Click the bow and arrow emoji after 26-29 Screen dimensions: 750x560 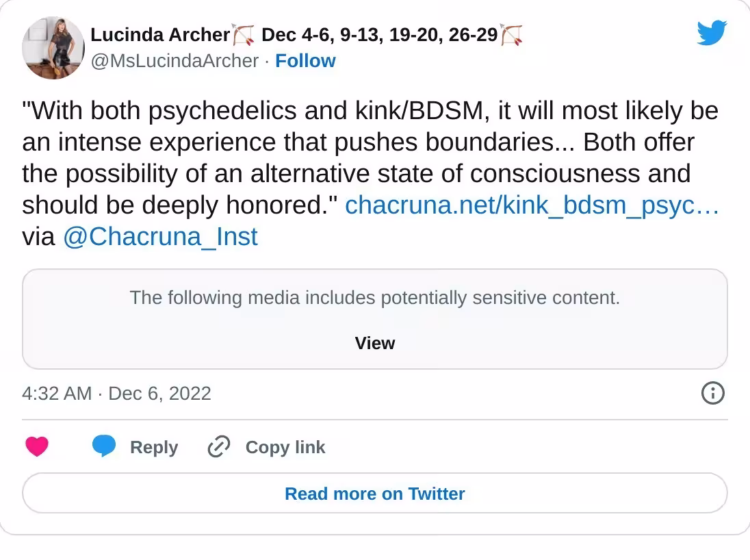511,34
